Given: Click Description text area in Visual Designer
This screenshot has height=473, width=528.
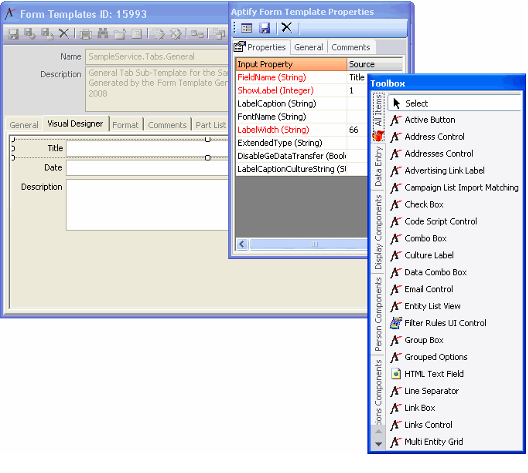Looking at the screenshot, I should (147, 205).
